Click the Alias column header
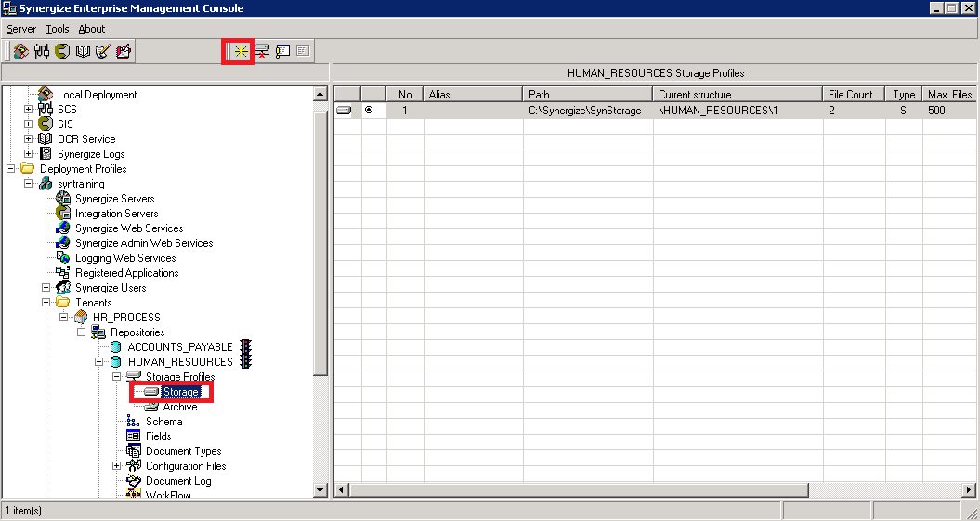This screenshot has height=521, width=980. 473,95
